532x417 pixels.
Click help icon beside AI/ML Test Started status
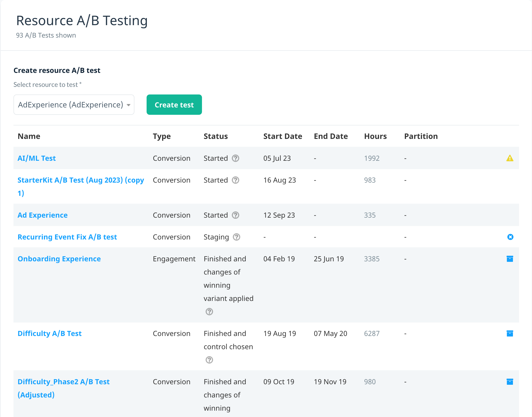tap(236, 158)
